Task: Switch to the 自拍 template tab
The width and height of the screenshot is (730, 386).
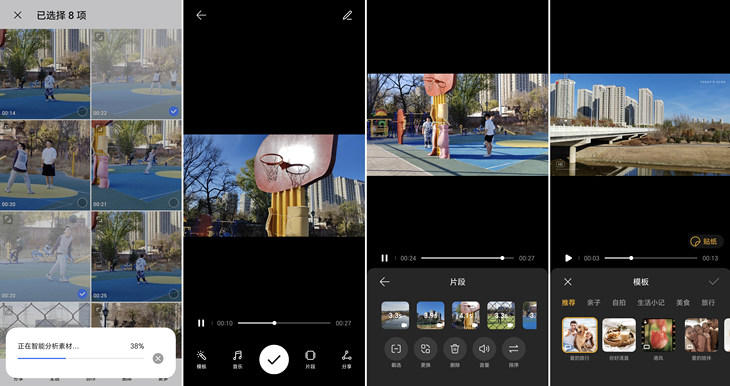Action: 619,303
